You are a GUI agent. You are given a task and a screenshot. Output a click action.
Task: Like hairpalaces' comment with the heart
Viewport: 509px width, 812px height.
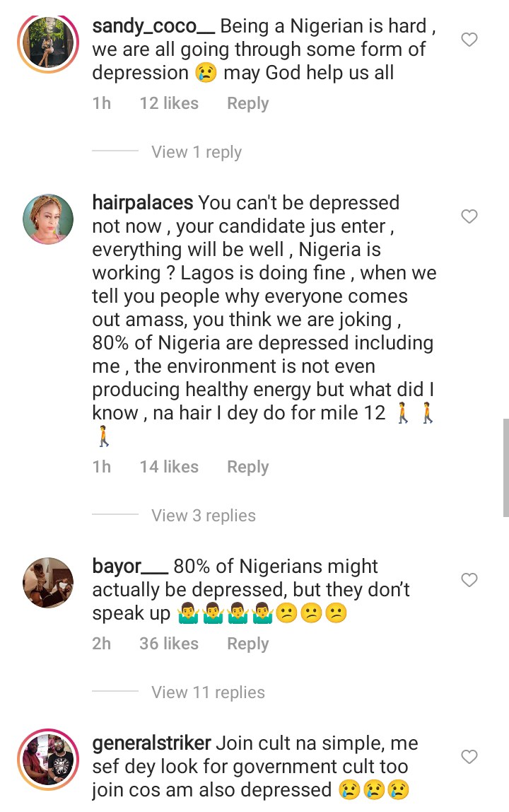(469, 216)
